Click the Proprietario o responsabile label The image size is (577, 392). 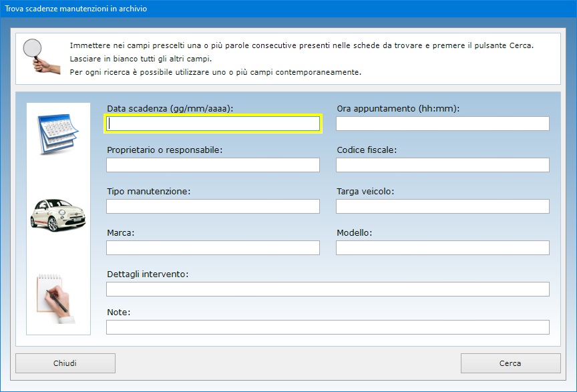(x=164, y=150)
